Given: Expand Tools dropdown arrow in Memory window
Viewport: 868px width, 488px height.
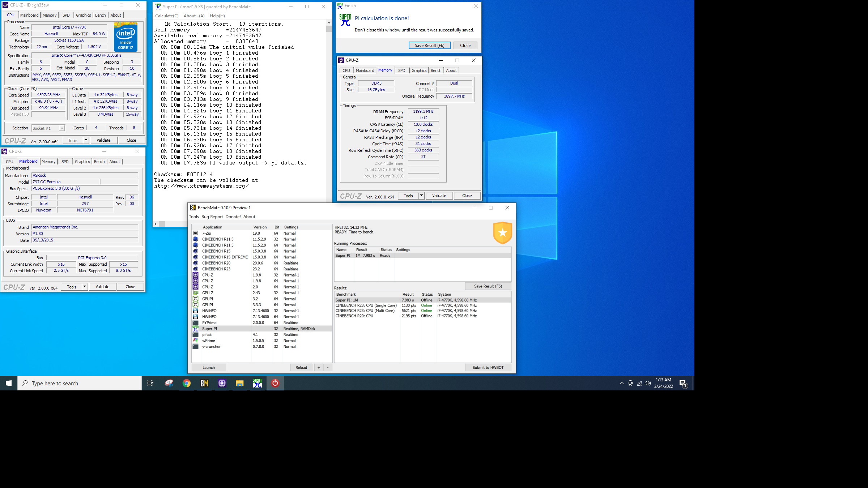Looking at the screenshot, I should click(x=421, y=196).
